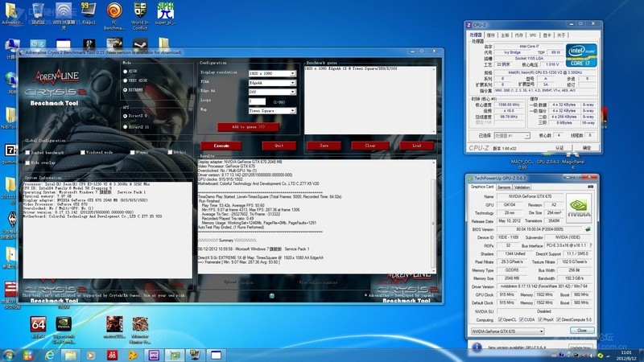Screen dimensions: 644x362
Task: Switch to the Sensors tab in GPU-Z
Action: tap(504, 187)
